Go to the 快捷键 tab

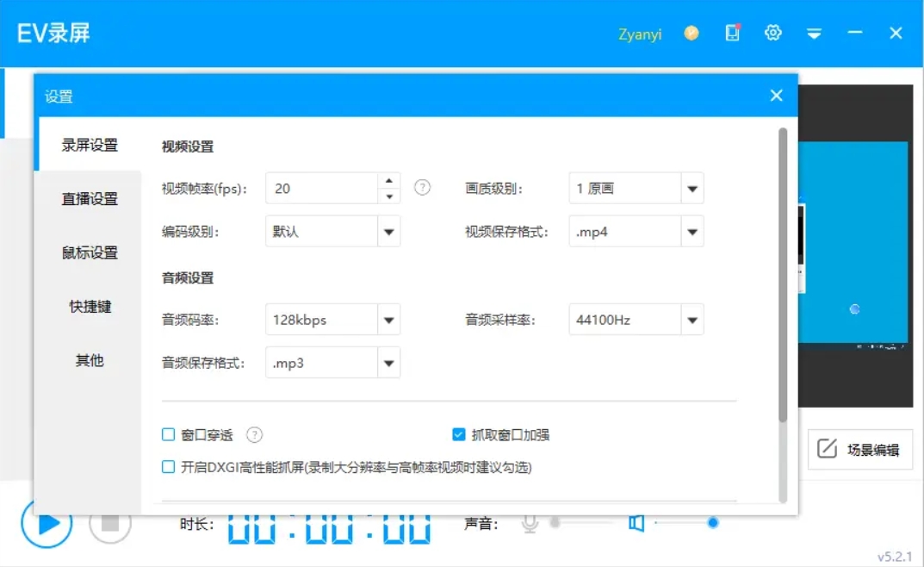90,306
